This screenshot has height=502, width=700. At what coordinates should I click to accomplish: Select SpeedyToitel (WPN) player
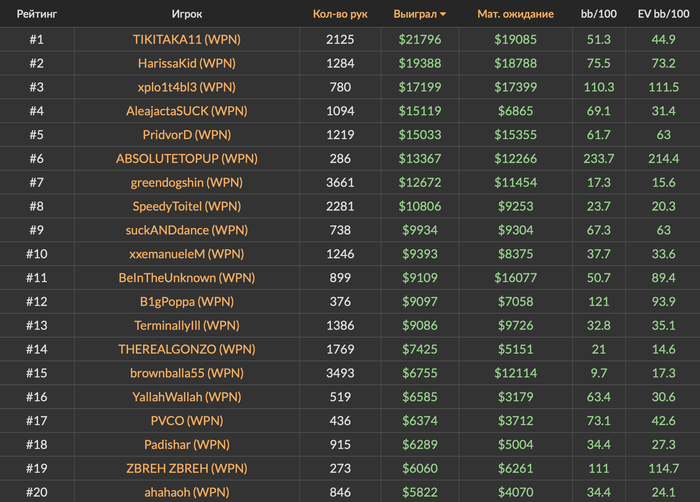pyautogui.click(x=187, y=206)
